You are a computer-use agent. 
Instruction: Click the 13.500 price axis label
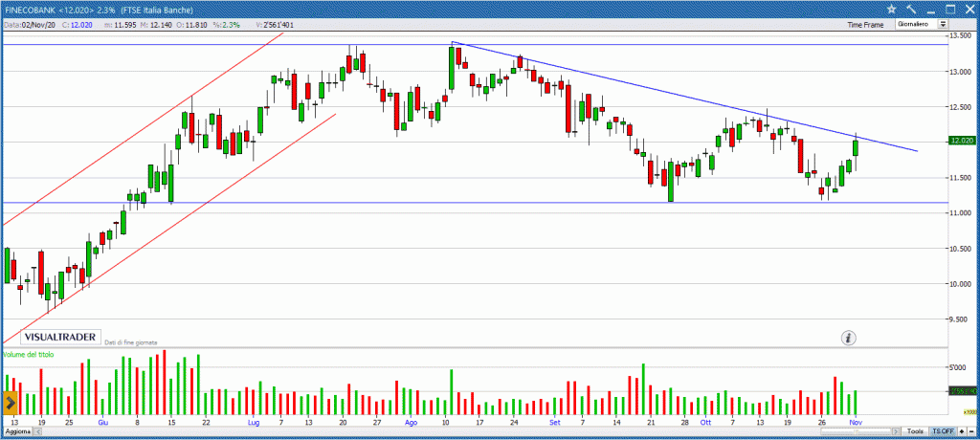click(x=961, y=36)
